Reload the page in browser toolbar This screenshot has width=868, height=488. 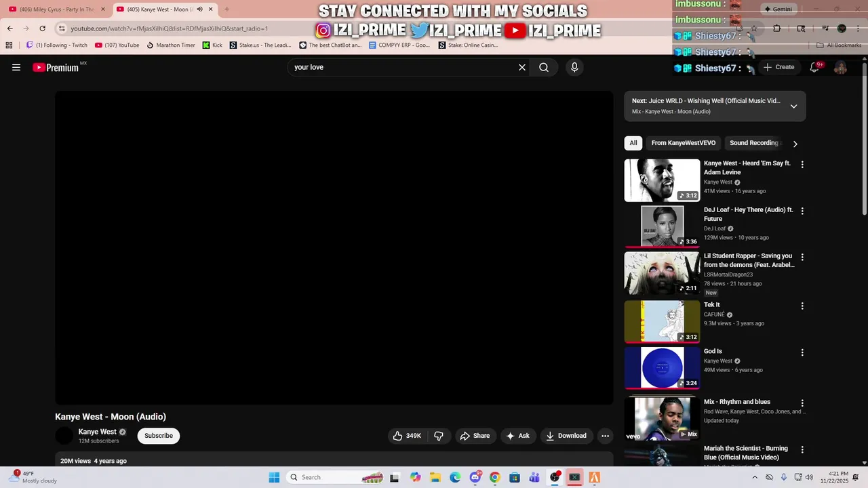[42, 28]
